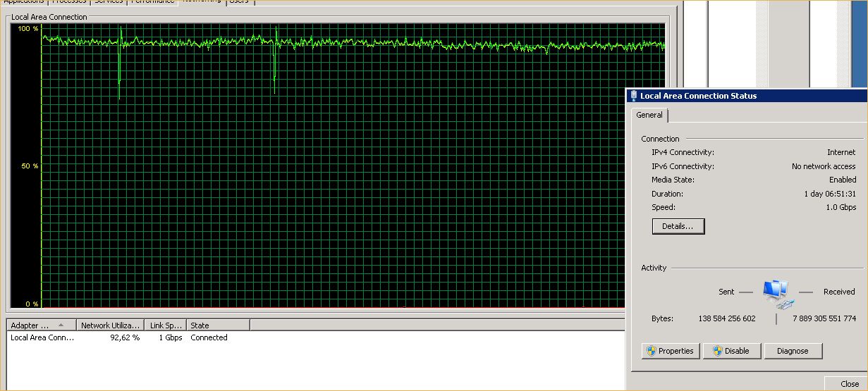
Task: Click the Sent bytes value
Action: coord(726,318)
